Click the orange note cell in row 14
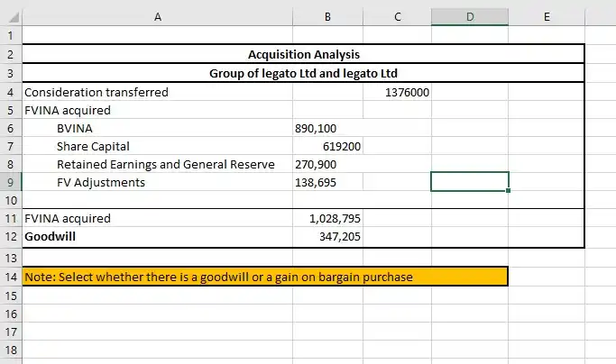The image size is (616, 364). click(265, 277)
